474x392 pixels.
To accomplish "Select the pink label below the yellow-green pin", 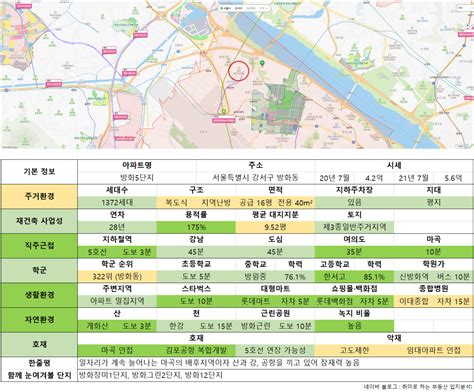I will coord(224,120).
